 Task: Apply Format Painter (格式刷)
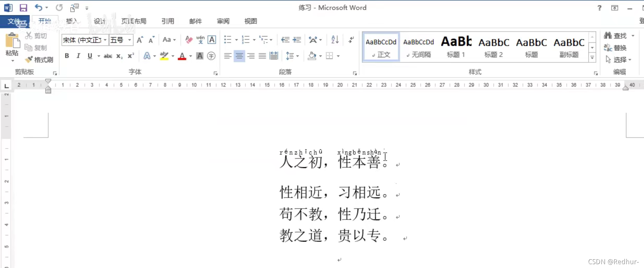click(39, 60)
